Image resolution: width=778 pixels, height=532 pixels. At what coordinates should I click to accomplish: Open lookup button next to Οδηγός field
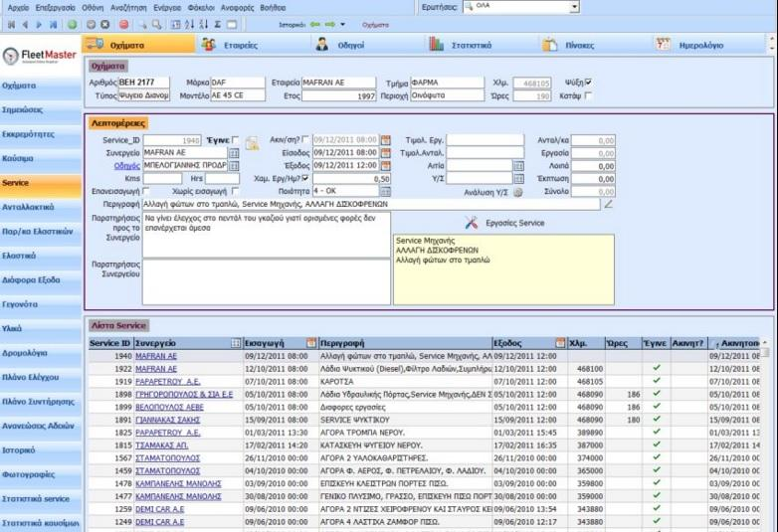(x=234, y=166)
